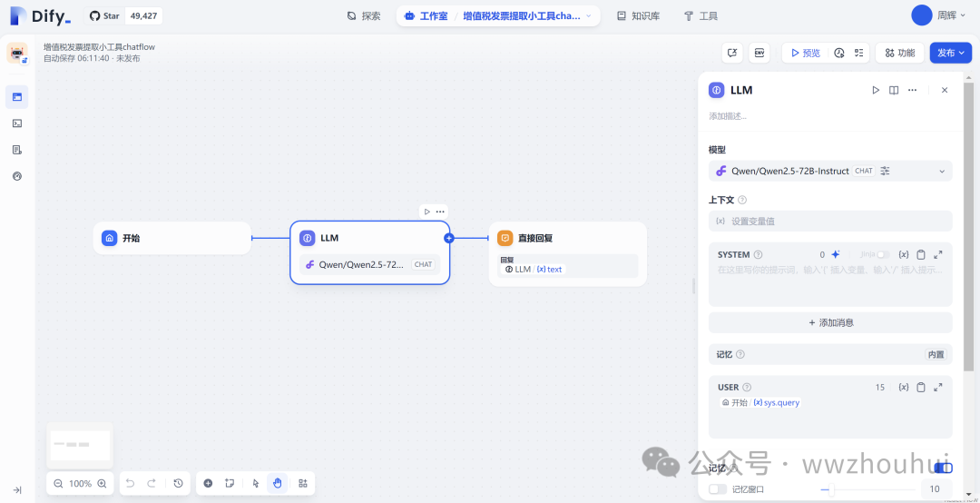Viewport: 980px width, 503px height.
Task: Click the Preview button
Action: 805,53
